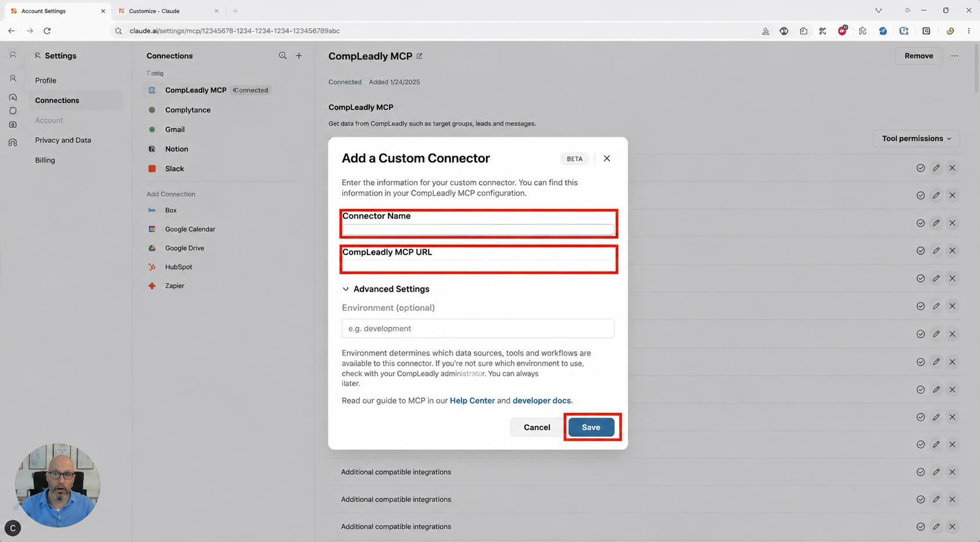Click the Environment (optional) text field
This screenshot has width=980, height=542.
478,328
